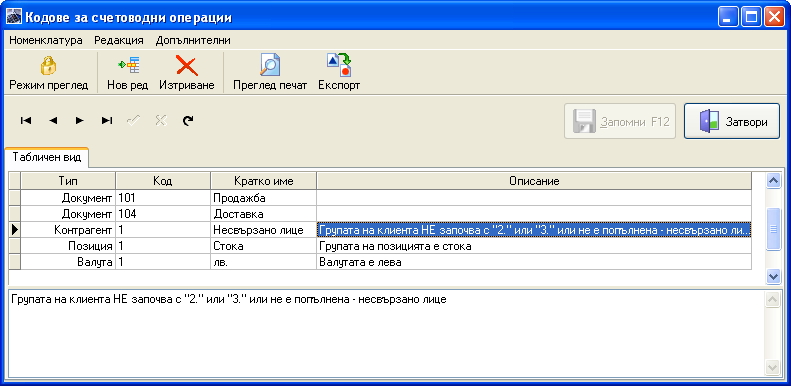Close the window with red X
This screenshot has height=386, width=791.
[x=773, y=18]
